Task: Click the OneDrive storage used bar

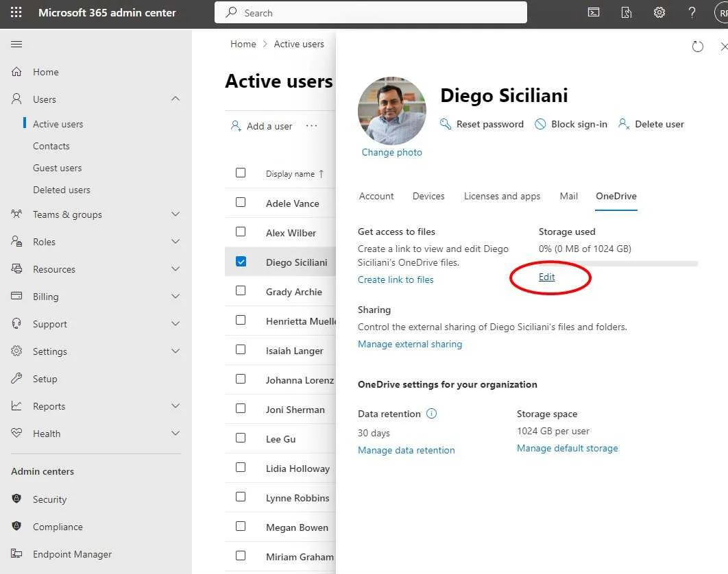Action: 618,264
